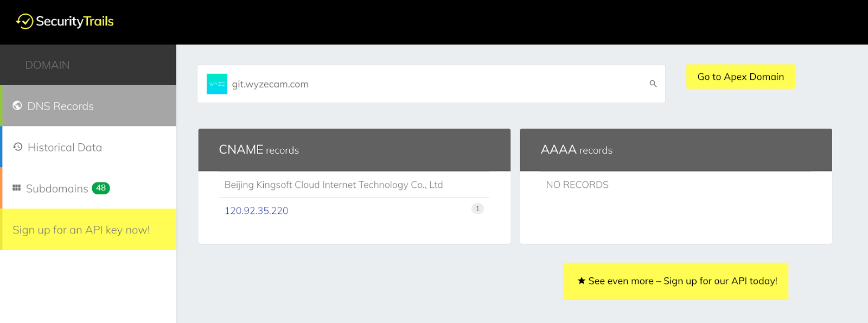Click the history clock icon
Image resolution: width=868 pixels, height=323 pixels.
click(18, 147)
